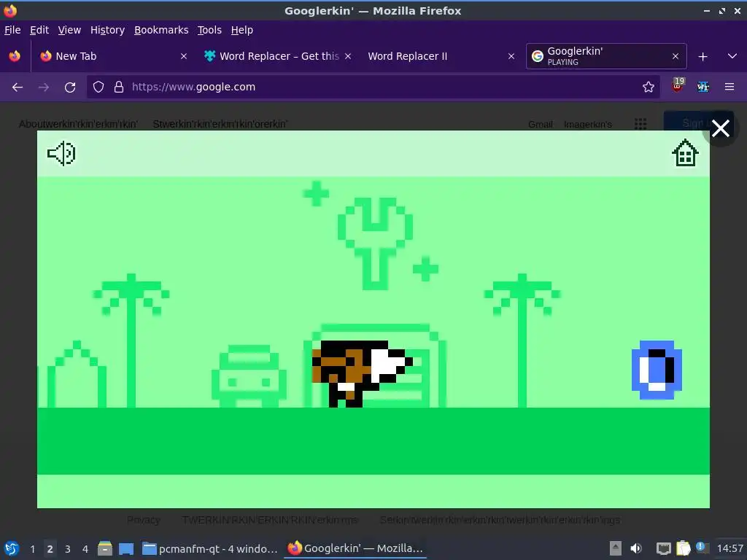Switch to workspace 3
The width and height of the screenshot is (747, 560).
[x=68, y=549]
